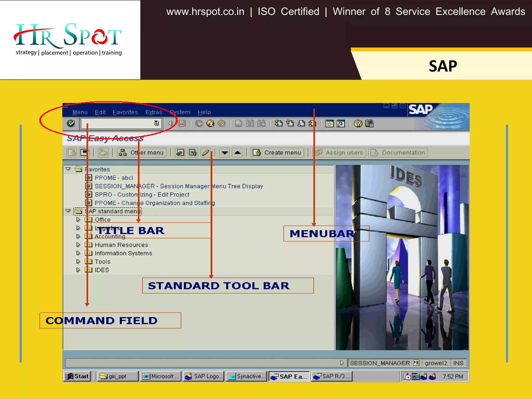This screenshot has width=532, height=399.
Task: Click the yellow Exit icon
Action: (210, 123)
